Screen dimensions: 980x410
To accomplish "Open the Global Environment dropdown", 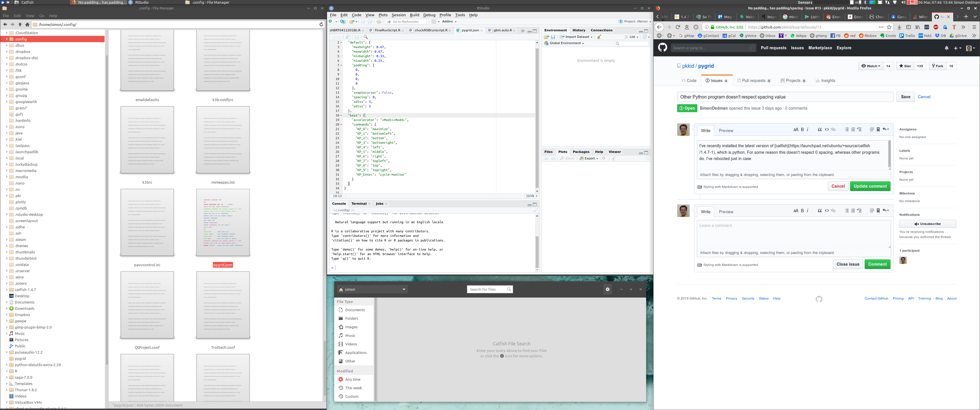I will pyautogui.click(x=564, y=43).
